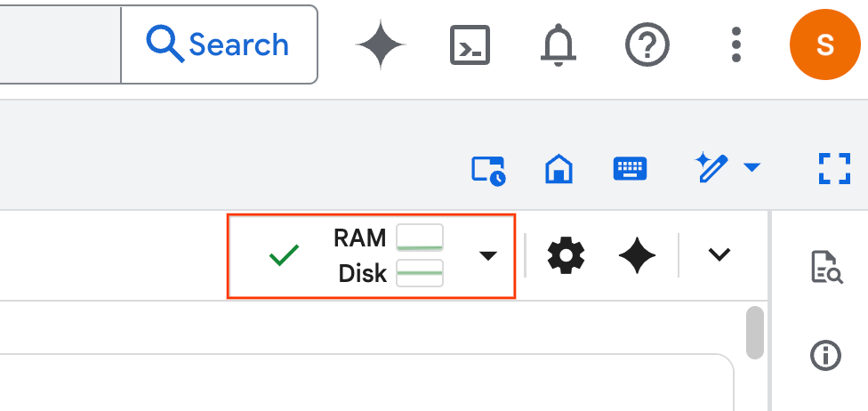Open the settings gear icon
Image resolution: width=868 pixels, height=411 pixels.
[566, 256]
